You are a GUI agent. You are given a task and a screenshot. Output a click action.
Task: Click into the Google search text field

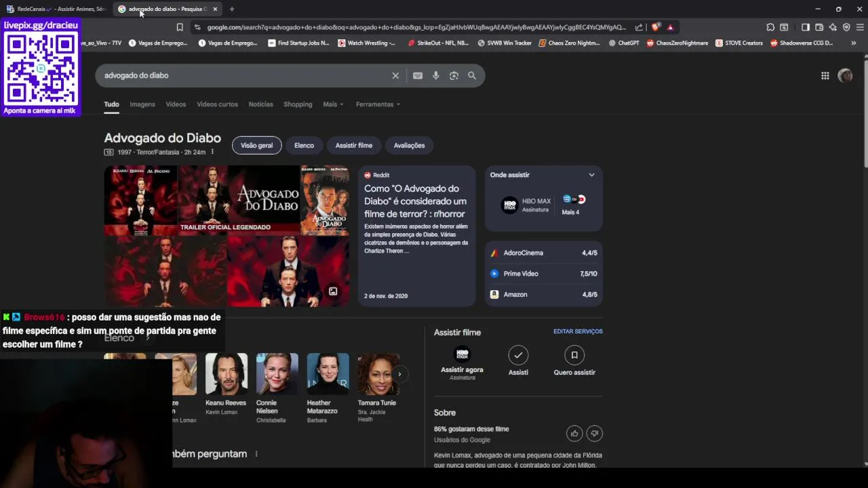244,76
